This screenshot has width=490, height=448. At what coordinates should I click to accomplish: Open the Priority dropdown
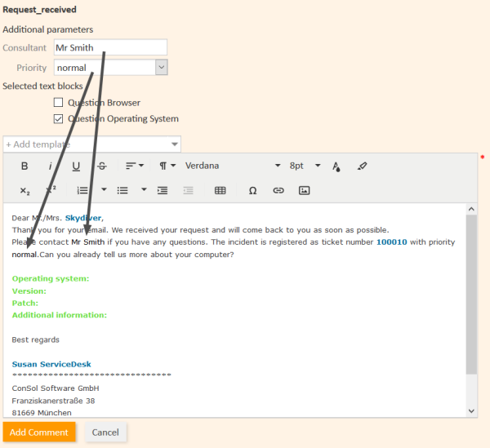point(161,68)
